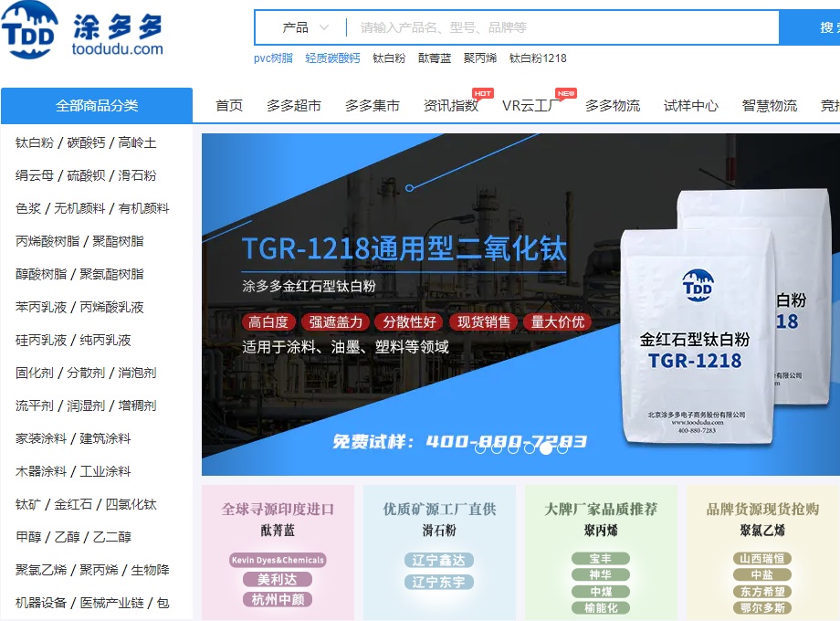Open the pvc树脂 hot search link

point(273,58)
